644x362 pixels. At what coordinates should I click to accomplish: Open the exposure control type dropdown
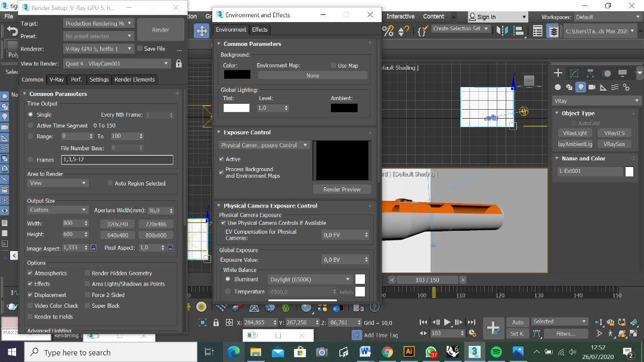[x=264, y=145]
